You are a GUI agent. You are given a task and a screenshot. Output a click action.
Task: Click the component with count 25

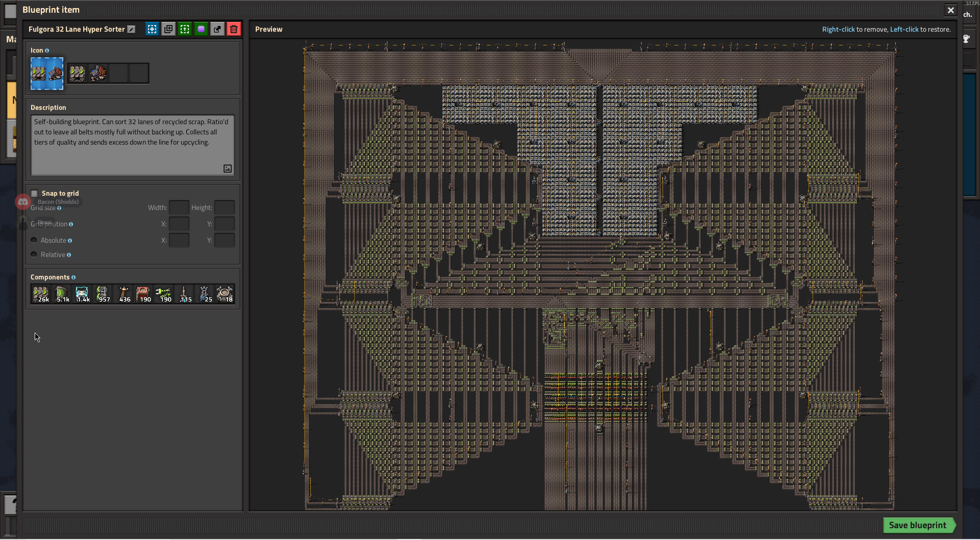pyautogui.click(x=204, y=294)
